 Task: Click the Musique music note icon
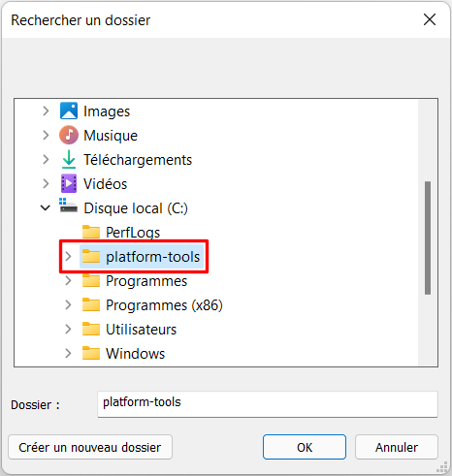(x=69, y=135)
